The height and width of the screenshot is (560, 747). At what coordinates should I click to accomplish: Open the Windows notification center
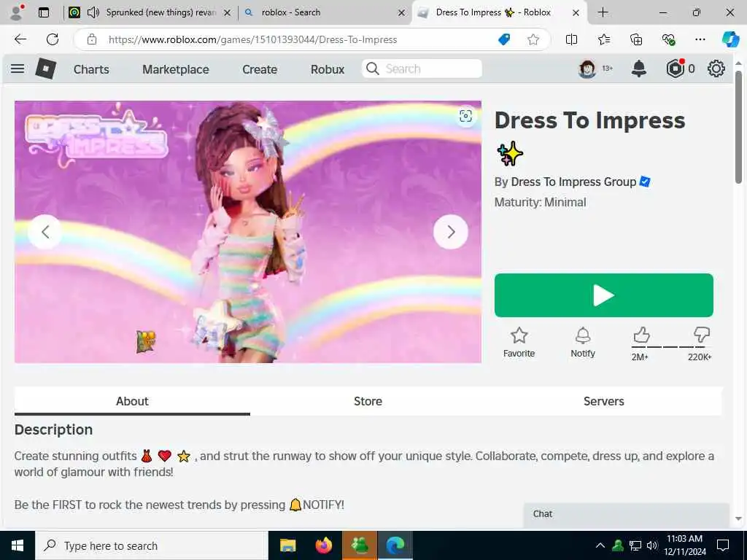tap(723, 545)
